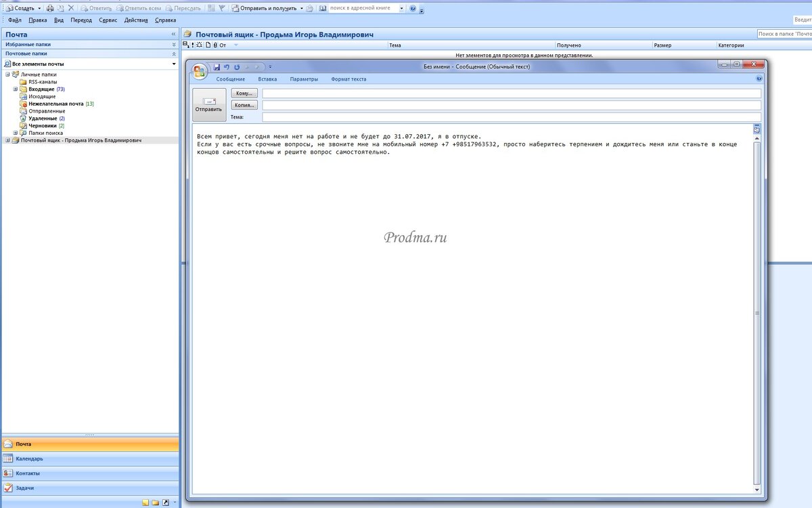This screenshot has width=812, height=508.
Task: Click the icon at top of message scrollbar
Action: [x=757, y=129]
